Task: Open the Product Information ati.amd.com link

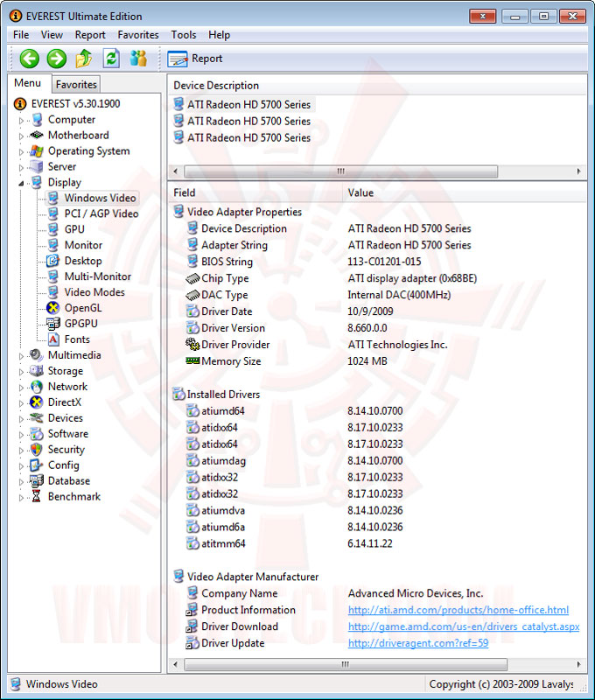Action: point(458,610)
